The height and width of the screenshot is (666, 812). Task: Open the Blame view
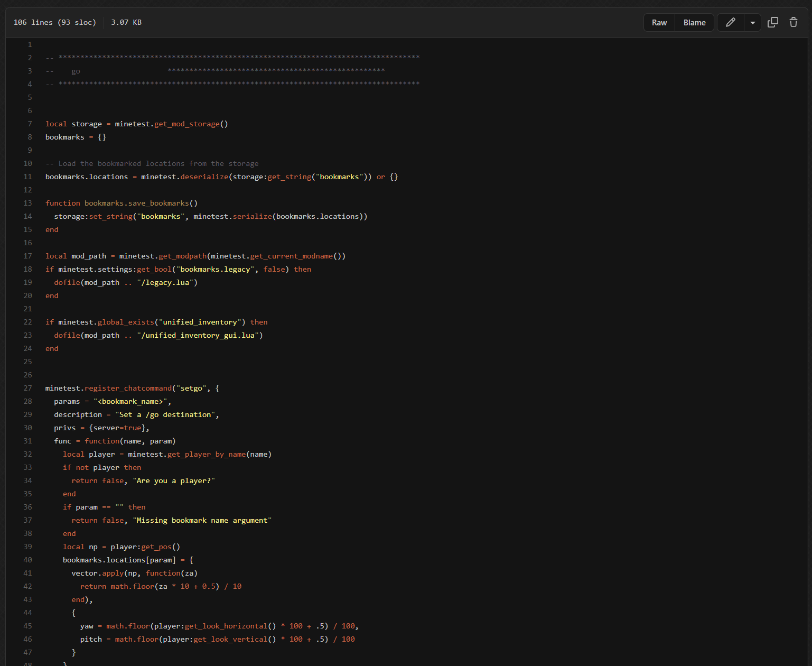694,23
